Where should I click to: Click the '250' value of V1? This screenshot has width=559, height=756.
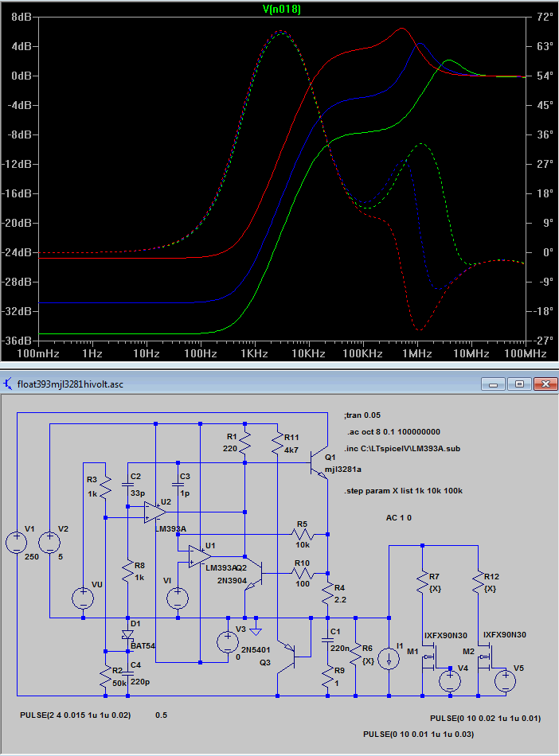pyautogui.click(x=31, y=556)
